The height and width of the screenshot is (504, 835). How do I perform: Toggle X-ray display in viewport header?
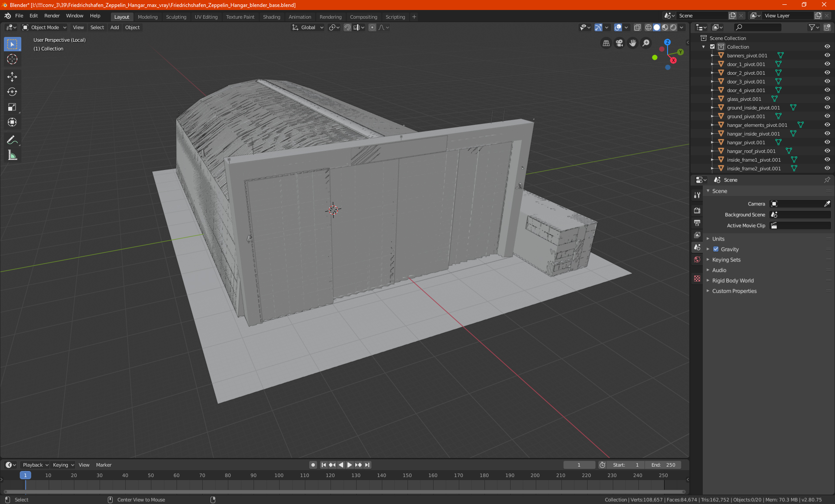[x=637, y=27]
